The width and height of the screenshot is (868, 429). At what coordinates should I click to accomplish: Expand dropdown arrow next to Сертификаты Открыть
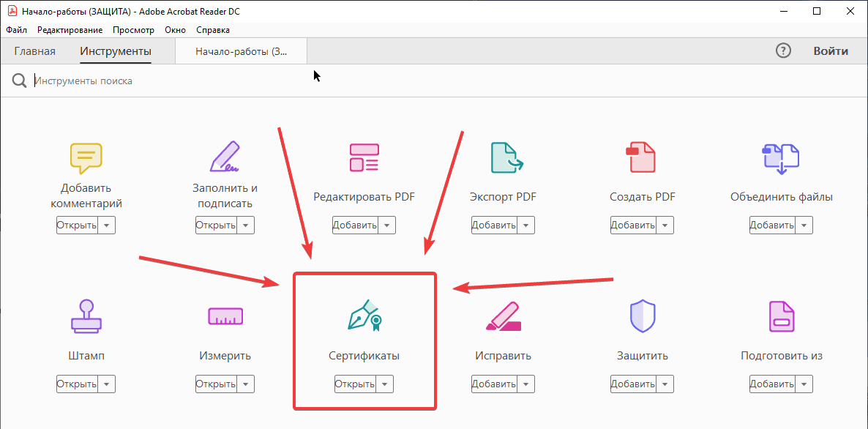click(x=386, y=384)
